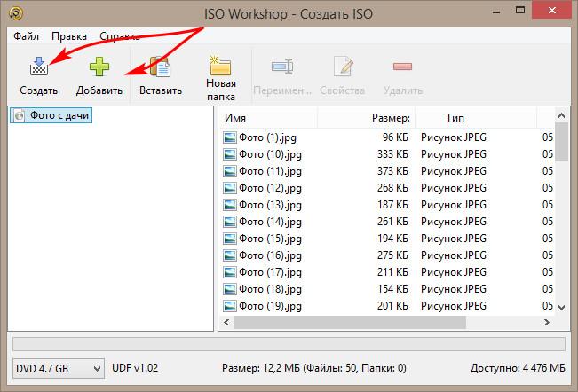The image size is (578, 392).
Task: Click the image icon of Фото (13).jpg
Action: (230, 205)
